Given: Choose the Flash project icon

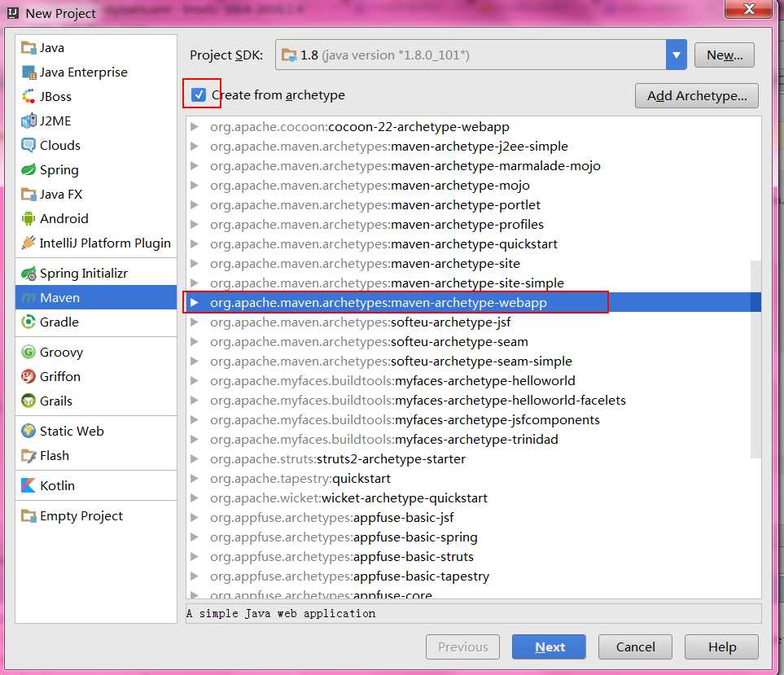Looking at the screenshot, I should click(x=28, y=455).
